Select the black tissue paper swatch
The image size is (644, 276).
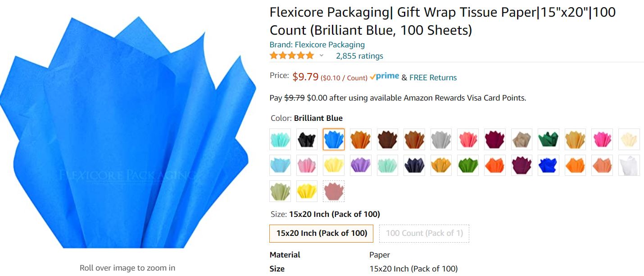pyautogui.click(x=307, y=139)
